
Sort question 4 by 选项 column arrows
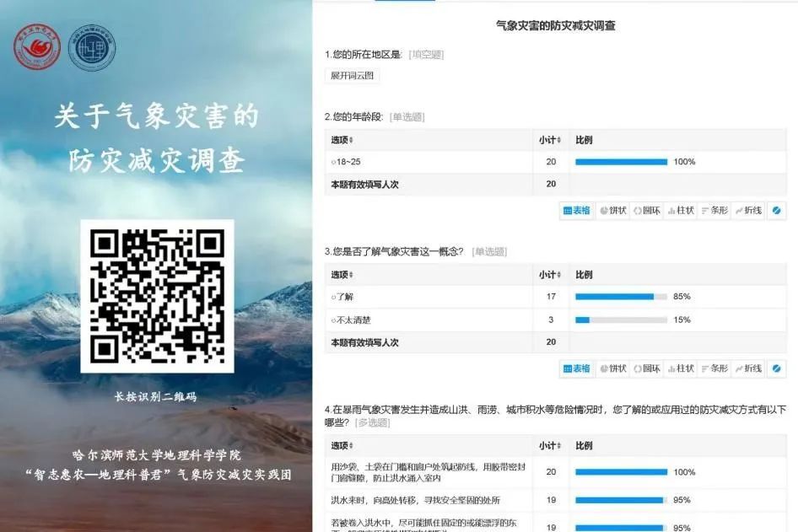pos(352,446)
